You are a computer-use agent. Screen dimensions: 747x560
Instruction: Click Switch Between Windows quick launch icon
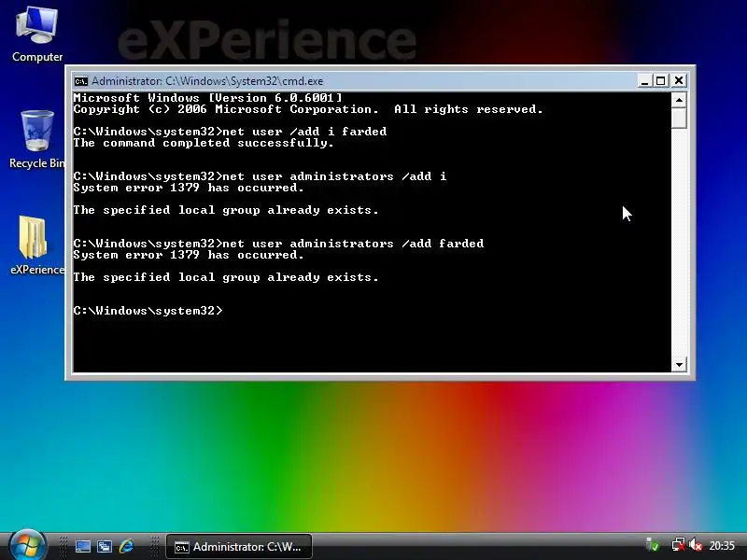point(105,547)
